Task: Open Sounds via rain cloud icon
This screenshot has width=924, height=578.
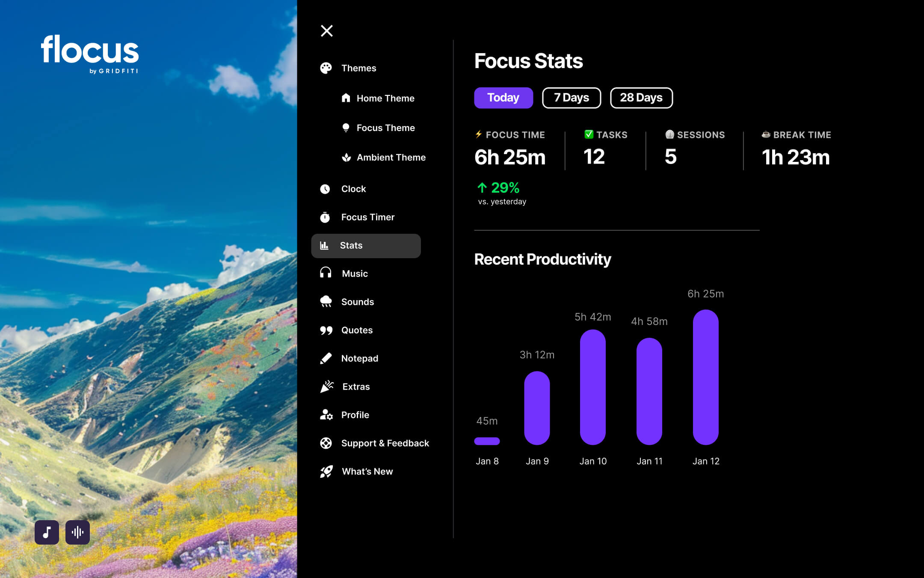Action: pyautogui.click(x=326, y=302)
